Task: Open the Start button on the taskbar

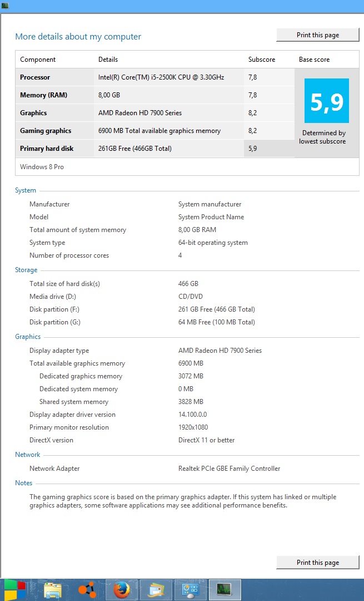Action: tap(15, 590)
